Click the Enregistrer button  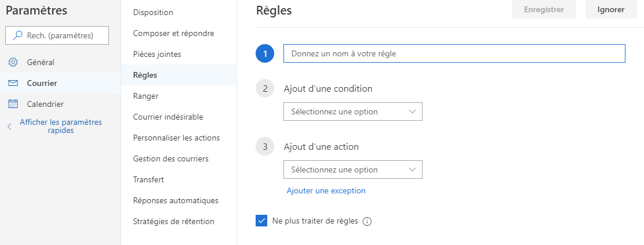(x=544, y=9)
